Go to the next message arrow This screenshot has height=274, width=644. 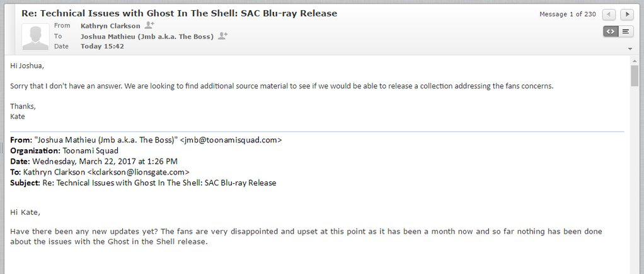(627, 14)
